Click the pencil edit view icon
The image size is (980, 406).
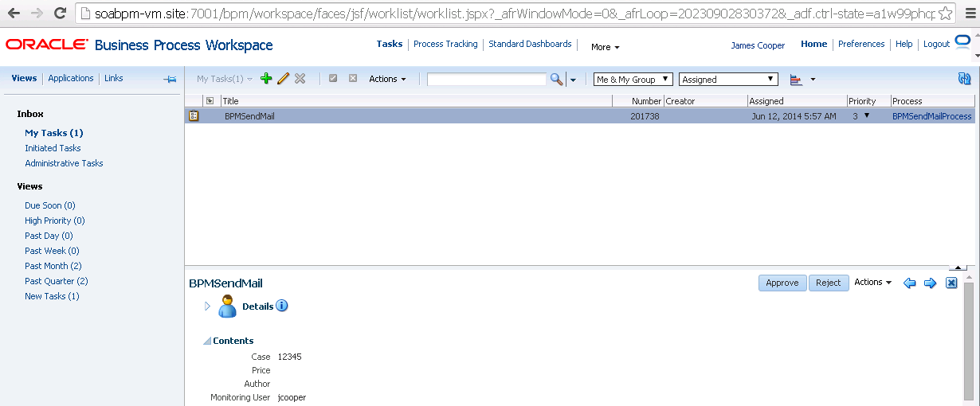[x=283, y=79]
